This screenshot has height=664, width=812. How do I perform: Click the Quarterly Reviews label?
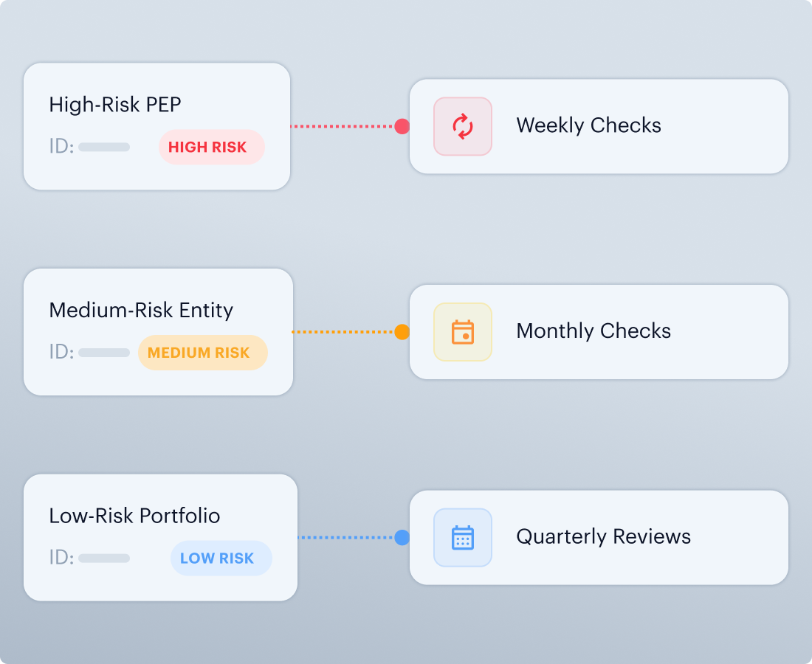coord(603,536)
